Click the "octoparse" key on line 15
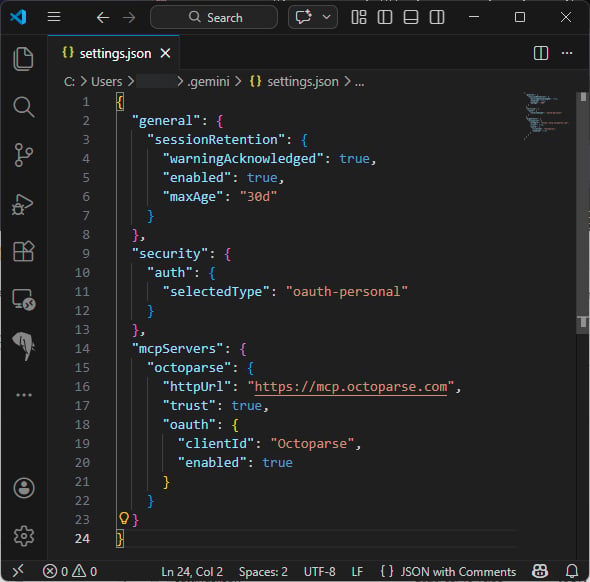 click(189, 368)
